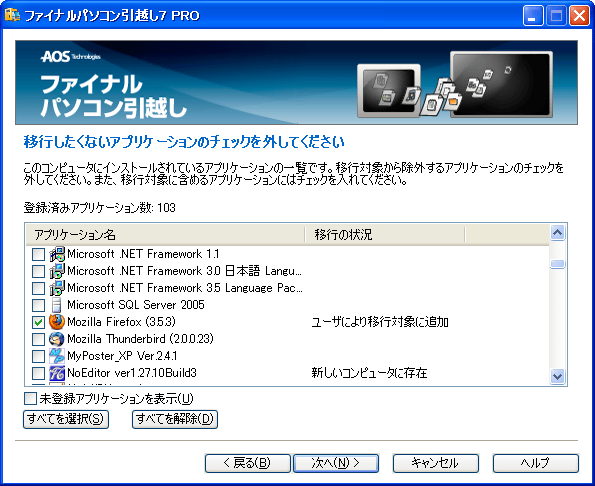Check NoEditor ver1.27.10Build3 checkbox
The height and width of the screenshot is (486, 595).
pyautogui.click(x=38, y=373)
